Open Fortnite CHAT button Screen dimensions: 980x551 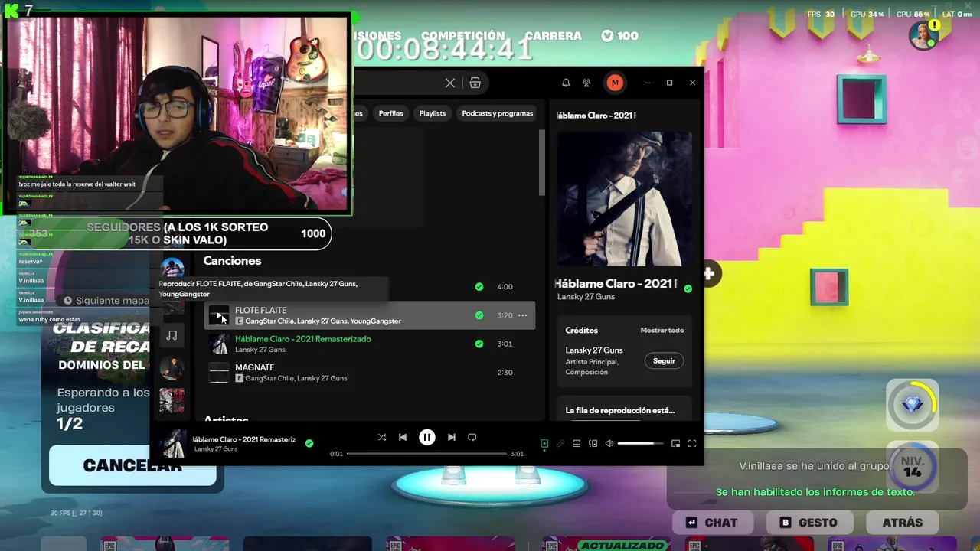coord(712,523)
